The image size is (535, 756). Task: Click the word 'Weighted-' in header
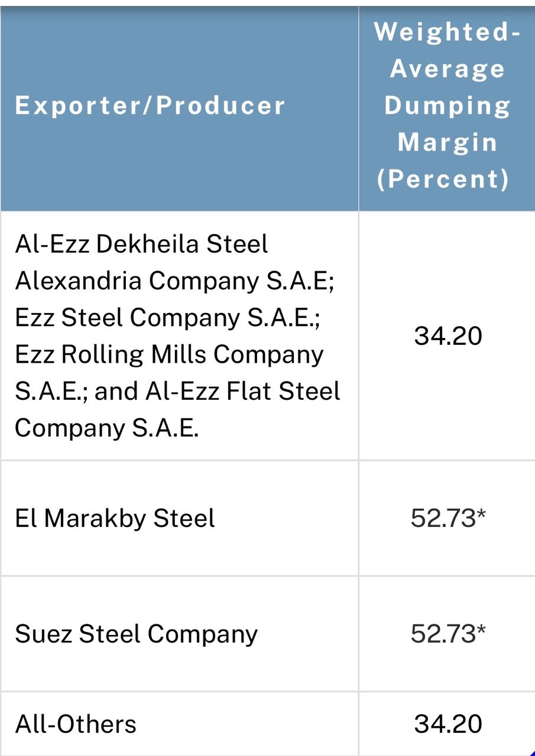pyautogui.click(x=448, y=32)
